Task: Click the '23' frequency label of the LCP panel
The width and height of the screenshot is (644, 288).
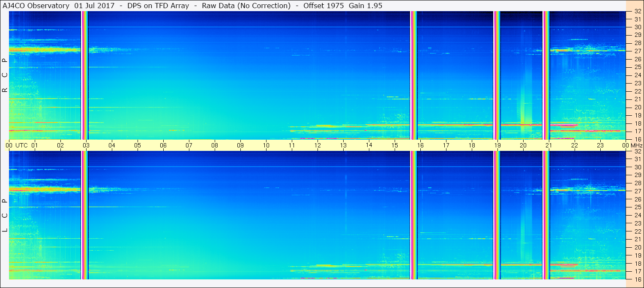Action: [x=638, y=223]
